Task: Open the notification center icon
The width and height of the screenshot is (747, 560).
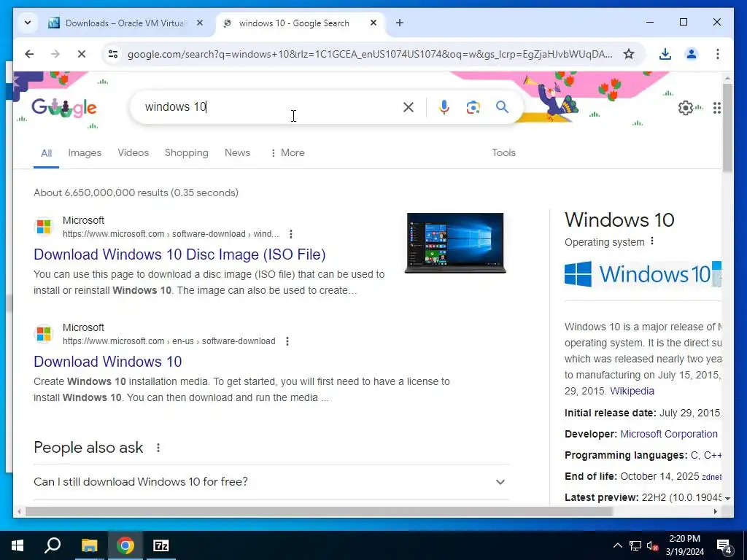Action: tap(724, 546)
